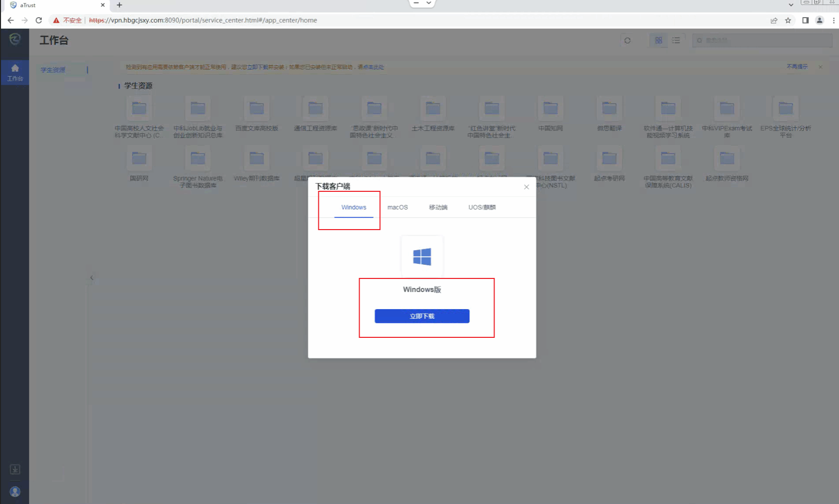Open the 移动端 mobile tab
This screenshot has width=839, height=504.
[x=438, y=207]
